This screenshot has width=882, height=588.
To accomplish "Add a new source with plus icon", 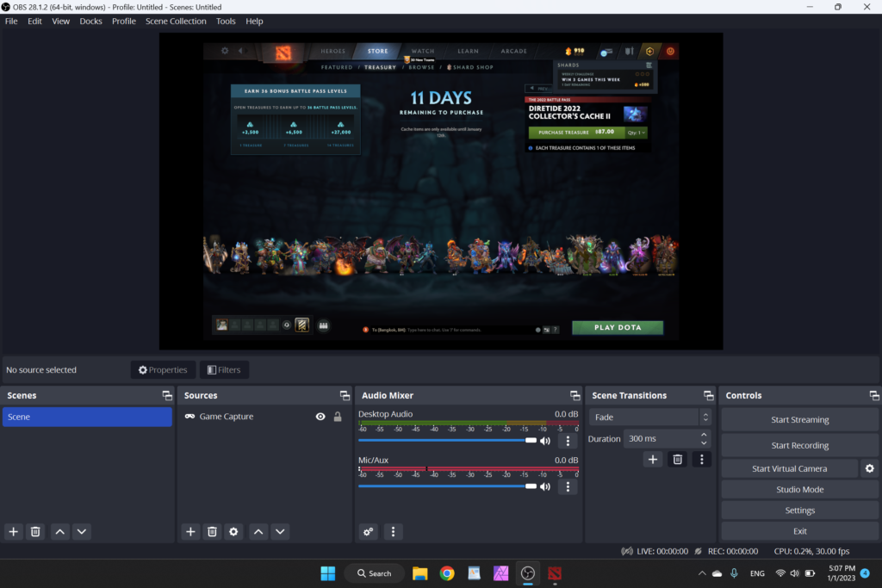I will (190, 531).
